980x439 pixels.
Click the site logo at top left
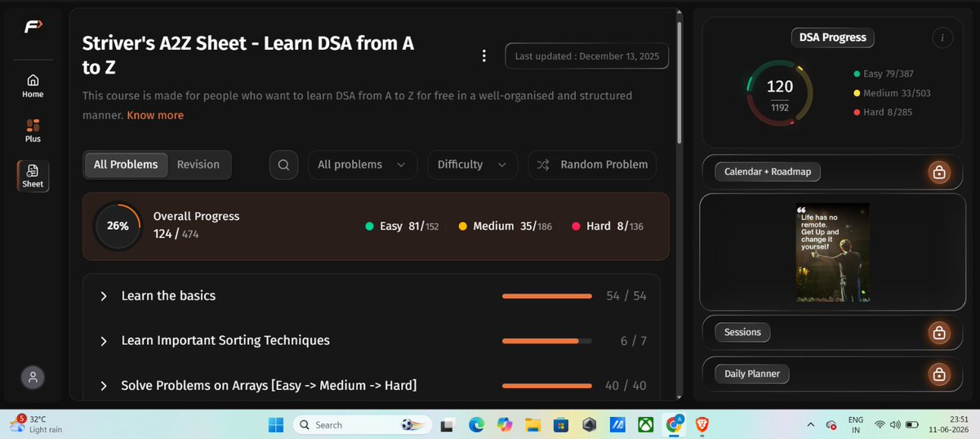pos(33,26)
